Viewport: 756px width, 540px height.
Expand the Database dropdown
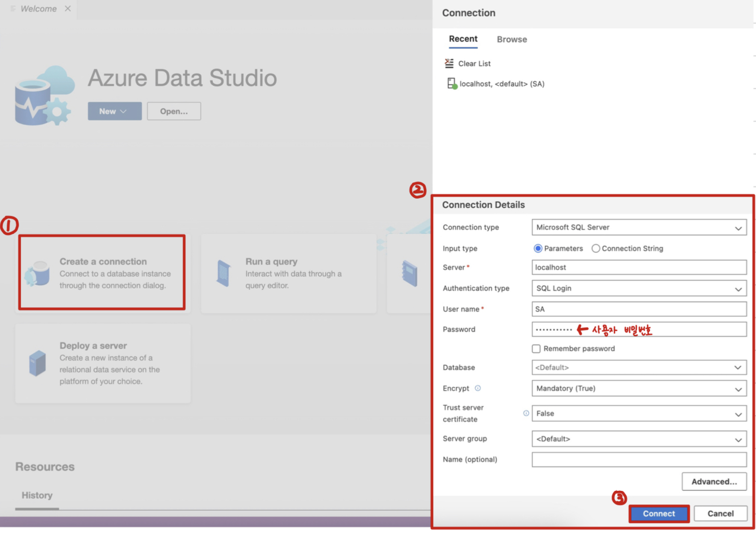pos(639,367)
